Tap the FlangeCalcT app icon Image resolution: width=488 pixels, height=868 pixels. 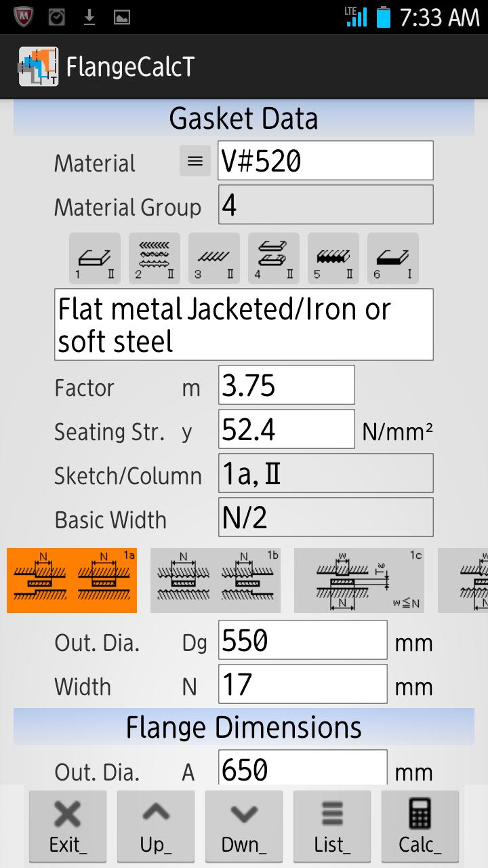38,66
